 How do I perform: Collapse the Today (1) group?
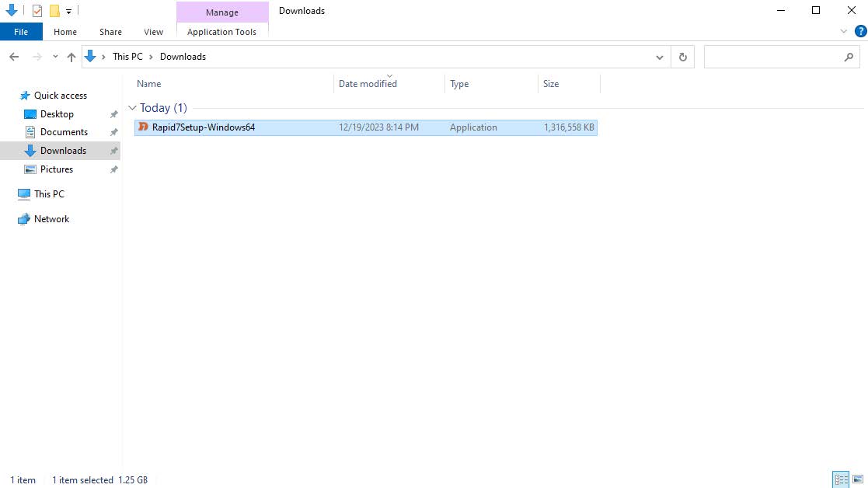click(x=132, y=108)
